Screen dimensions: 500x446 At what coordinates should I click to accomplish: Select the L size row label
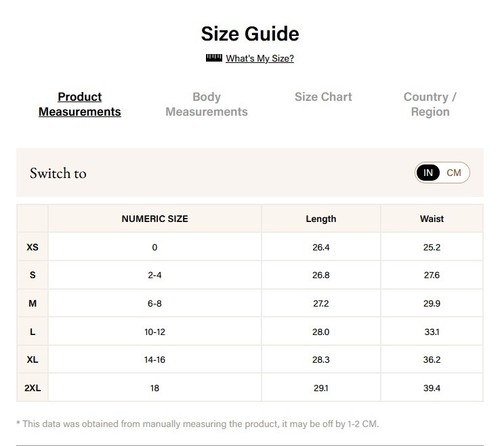pyautogui.click(x=32, y=332)
